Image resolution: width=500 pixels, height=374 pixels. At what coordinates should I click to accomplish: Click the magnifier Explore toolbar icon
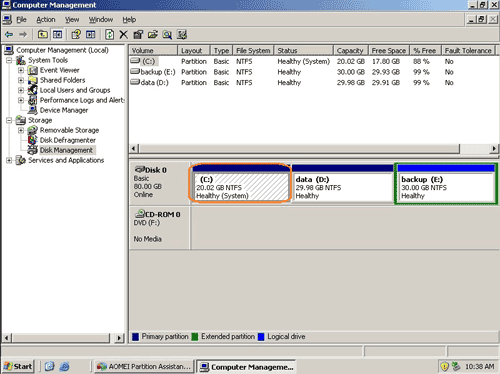(167, 34)
